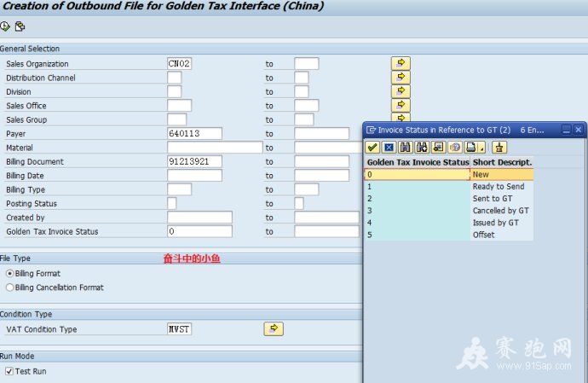Click the Material from input field
This screenshot has height=383, width=588.
(215, 148)
